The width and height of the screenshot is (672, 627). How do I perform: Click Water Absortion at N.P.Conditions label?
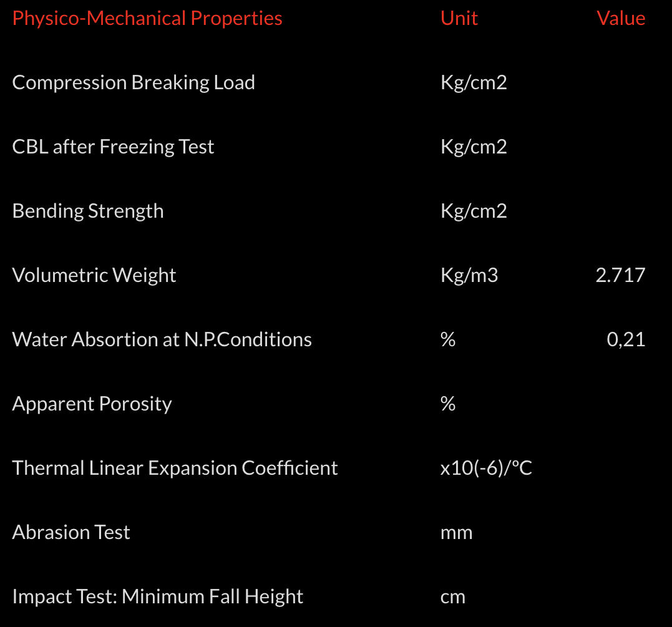162,339
